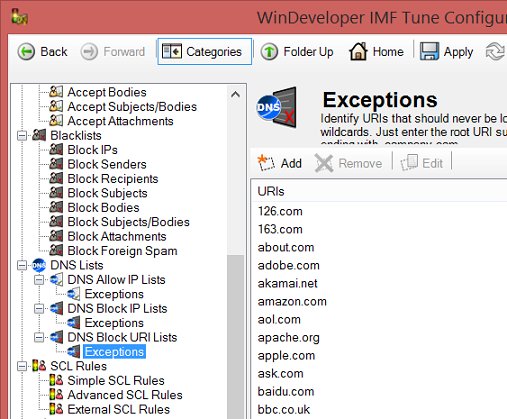The width and height of the screenshot is (507, 419).
Task: Select Block Subjects in tree
Action: tap(107, 193)
